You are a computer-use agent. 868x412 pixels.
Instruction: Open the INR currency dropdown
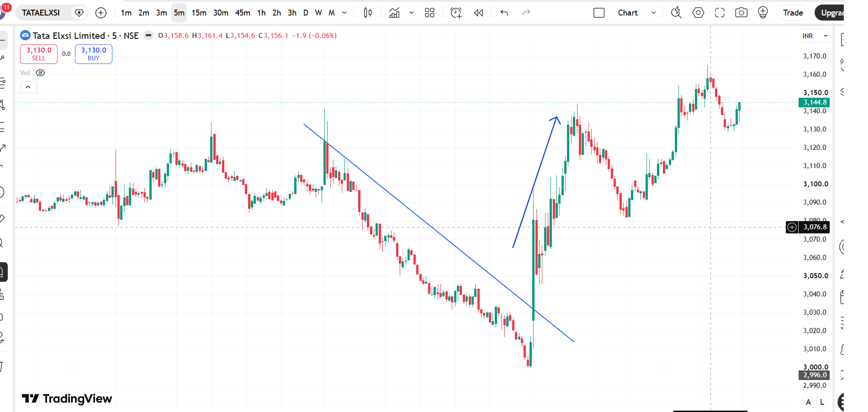tap(815, 36)
